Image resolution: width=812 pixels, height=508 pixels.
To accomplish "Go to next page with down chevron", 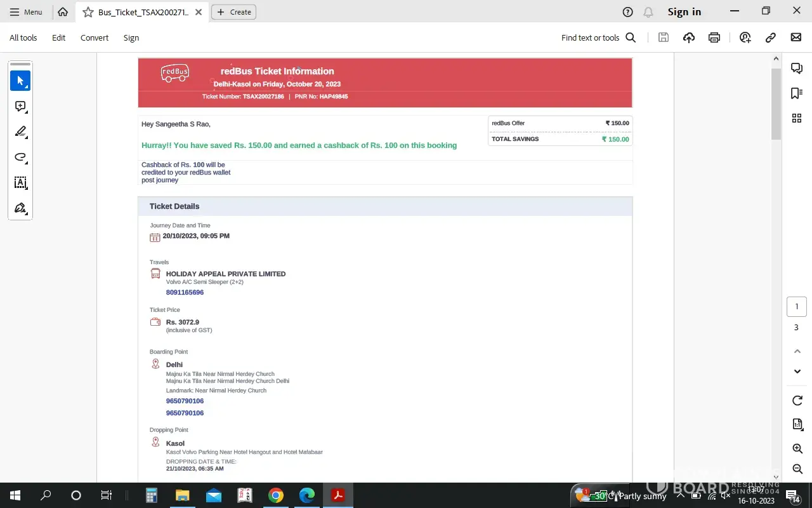I will 797,371.
